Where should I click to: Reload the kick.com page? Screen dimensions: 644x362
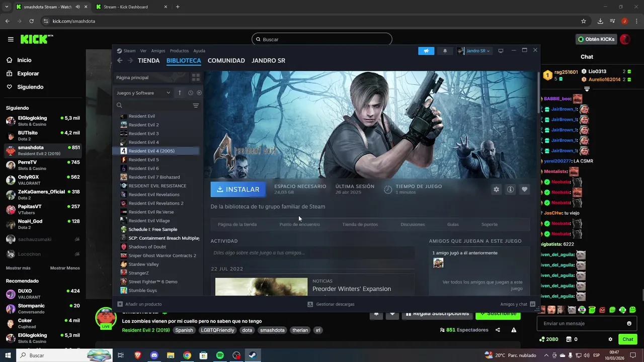click(x=31, y=21)
